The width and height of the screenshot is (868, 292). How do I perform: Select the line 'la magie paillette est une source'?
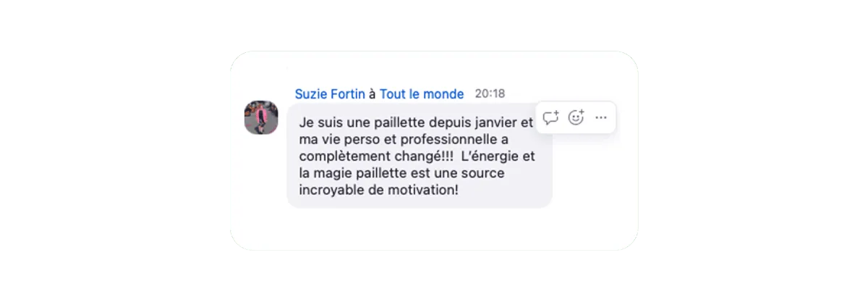[401, 174]
